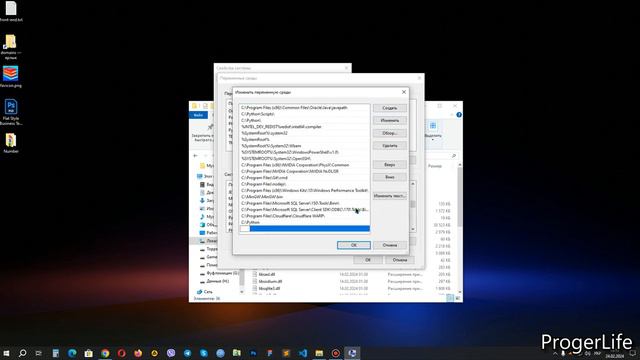Launch Firefox from the taskbar
Image resolution: width=640 pixels, height=360 pixels.
pyautogui.click(x=138, y=353)
